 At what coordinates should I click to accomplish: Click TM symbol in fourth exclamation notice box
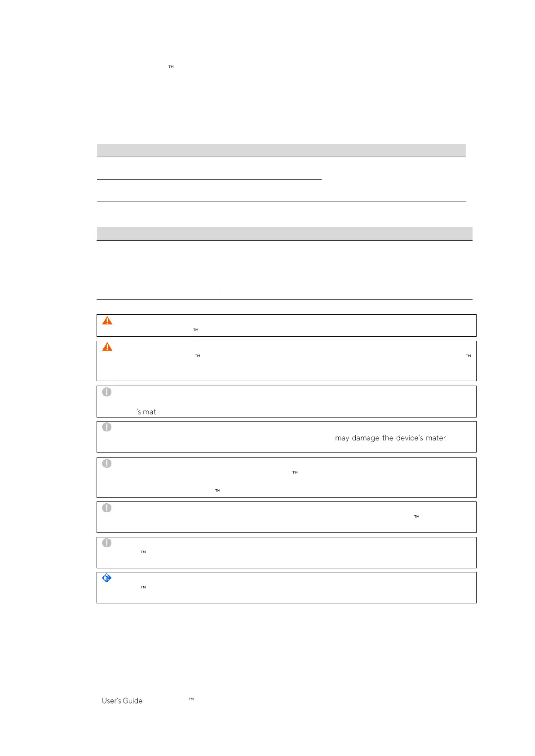pos(417,517)
